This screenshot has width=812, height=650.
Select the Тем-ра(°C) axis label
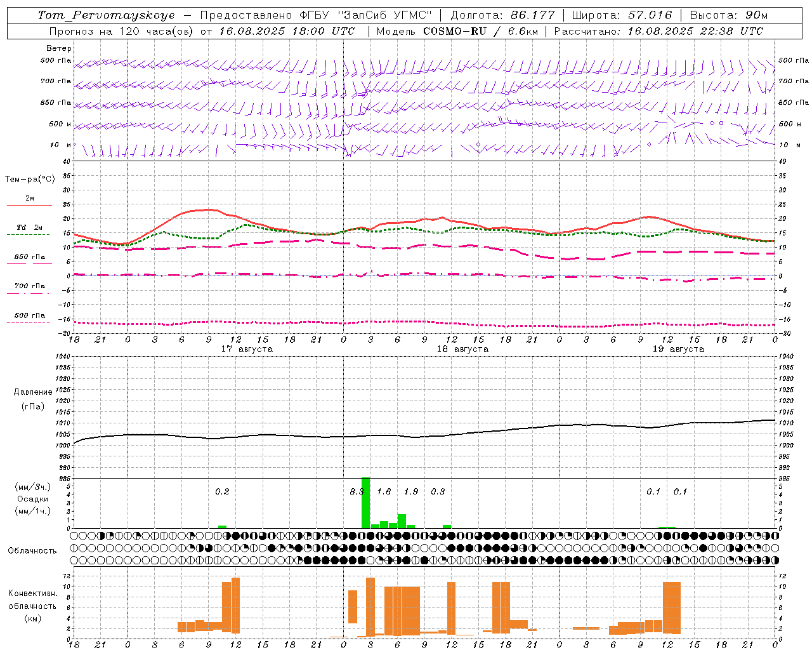click(x=30, y=180)
